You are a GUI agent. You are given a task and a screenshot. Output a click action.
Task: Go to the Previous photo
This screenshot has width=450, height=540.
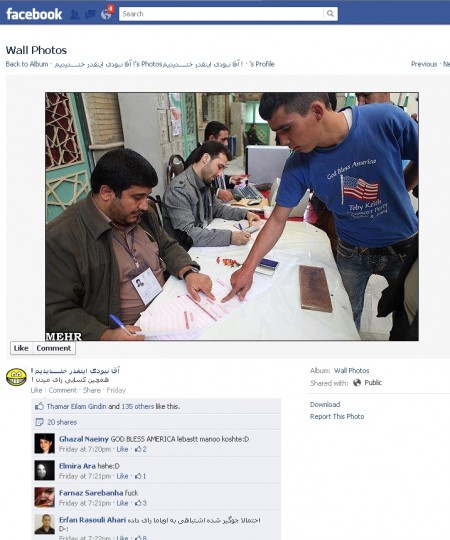pos(424,64)
